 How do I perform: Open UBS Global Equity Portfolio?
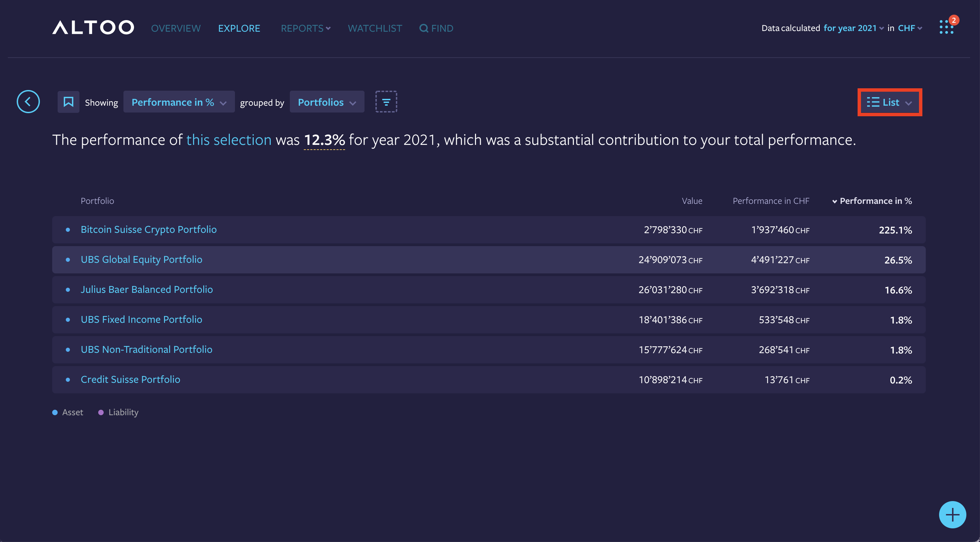142,259
